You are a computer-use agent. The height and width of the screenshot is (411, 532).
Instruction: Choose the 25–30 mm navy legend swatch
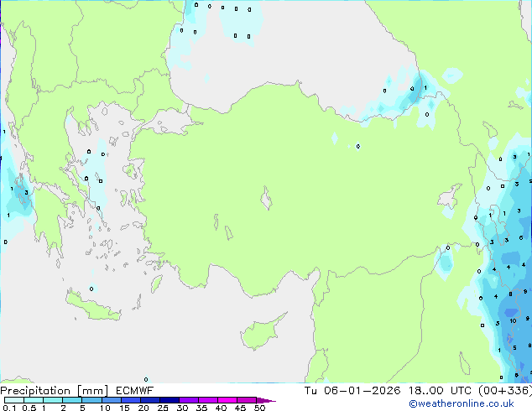170,400
